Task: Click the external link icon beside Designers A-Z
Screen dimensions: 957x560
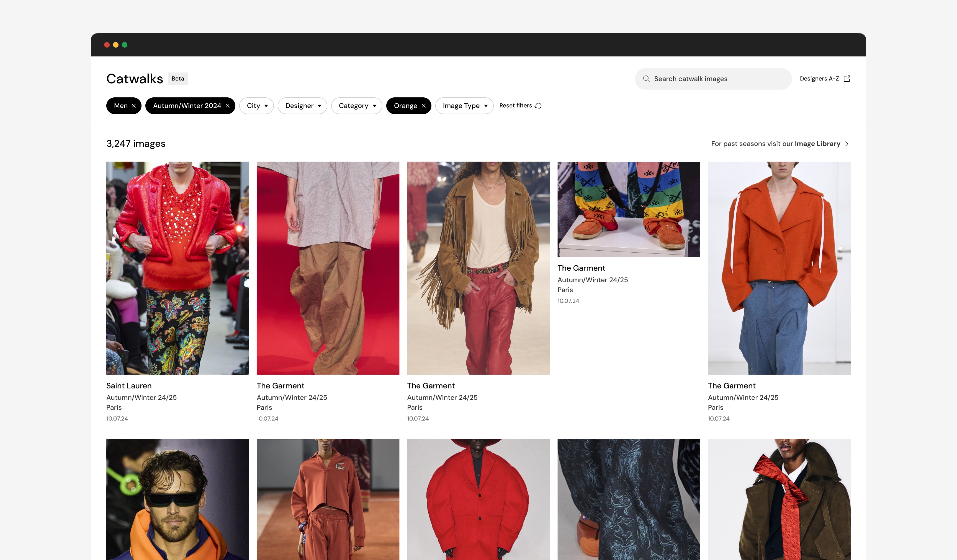Action: pyautogui.click(x=847, y=79)
